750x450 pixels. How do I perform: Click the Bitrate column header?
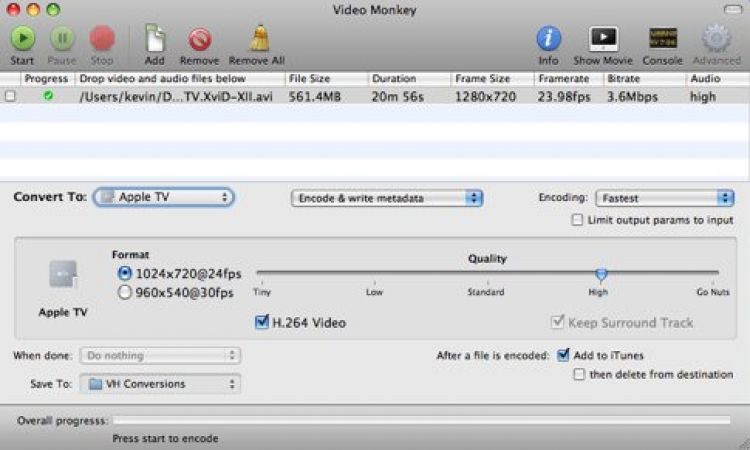[x=645, y=78]
